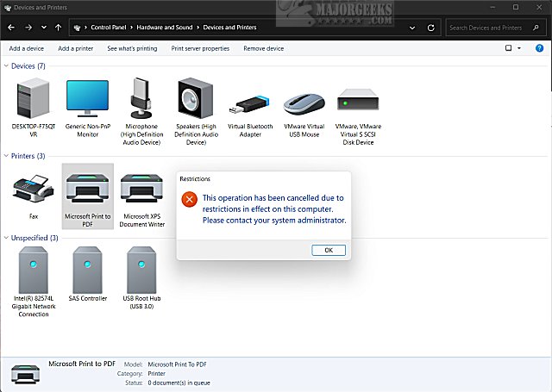The image size is (552, 392).
Task: Click the Restrictions dialog title
Action: [195, 179]
